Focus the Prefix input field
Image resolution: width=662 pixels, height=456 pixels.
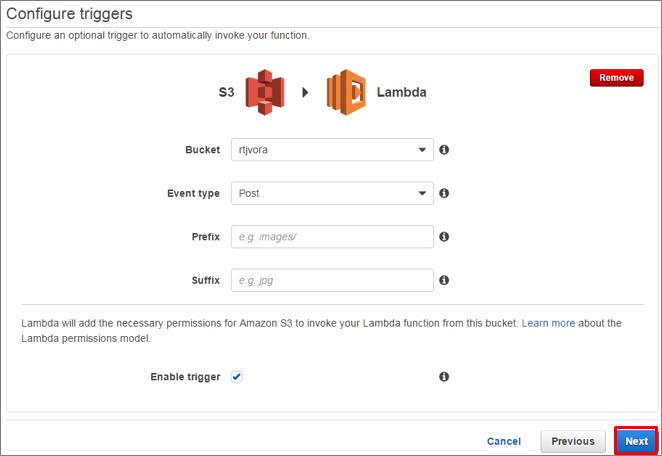pyautogui.click(x=332, y=236)
